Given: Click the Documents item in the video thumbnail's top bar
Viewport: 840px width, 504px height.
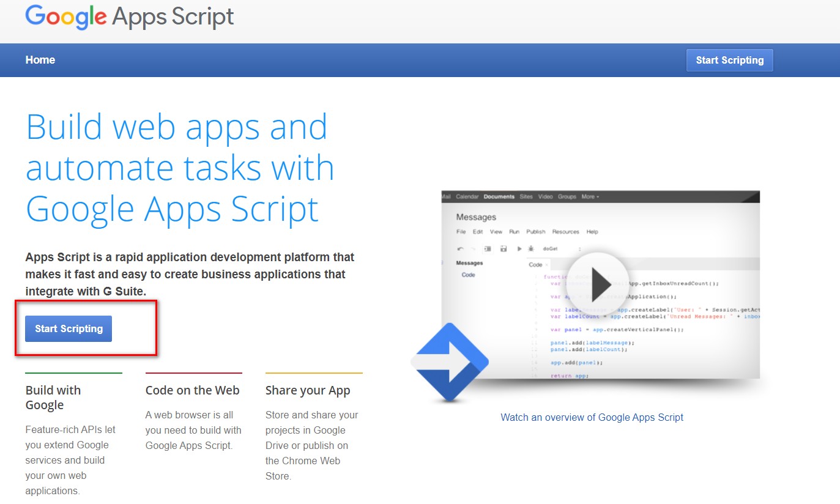Looking at the screenshot, I should 499,197.
